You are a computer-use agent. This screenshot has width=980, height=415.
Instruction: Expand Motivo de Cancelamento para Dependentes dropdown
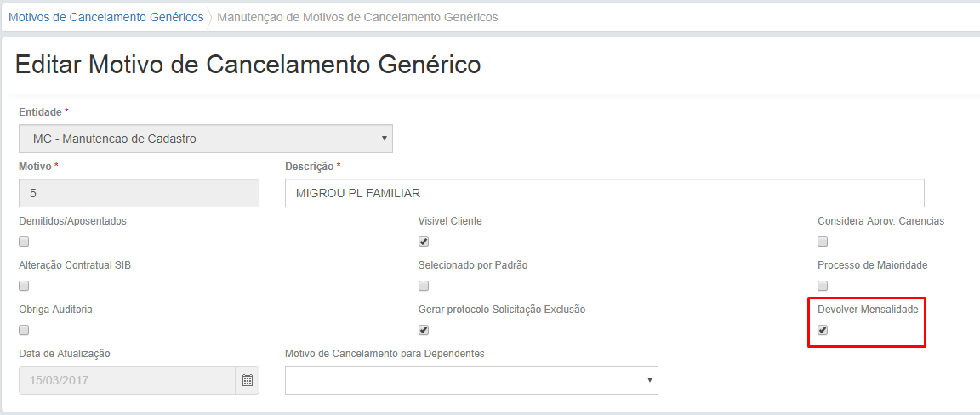(x=471, y=380)
